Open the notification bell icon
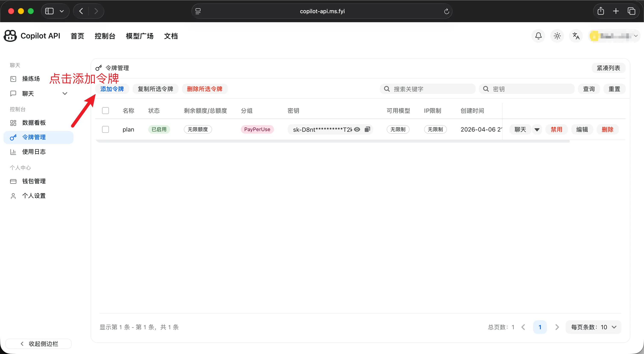 click(x=538, y=36)
